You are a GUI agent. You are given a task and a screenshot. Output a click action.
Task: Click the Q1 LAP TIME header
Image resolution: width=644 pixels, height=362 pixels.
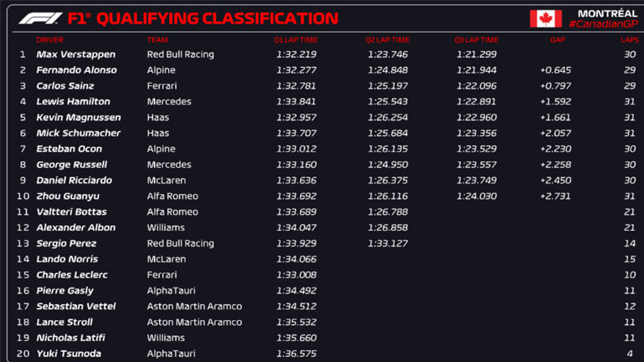coord(295,39)
